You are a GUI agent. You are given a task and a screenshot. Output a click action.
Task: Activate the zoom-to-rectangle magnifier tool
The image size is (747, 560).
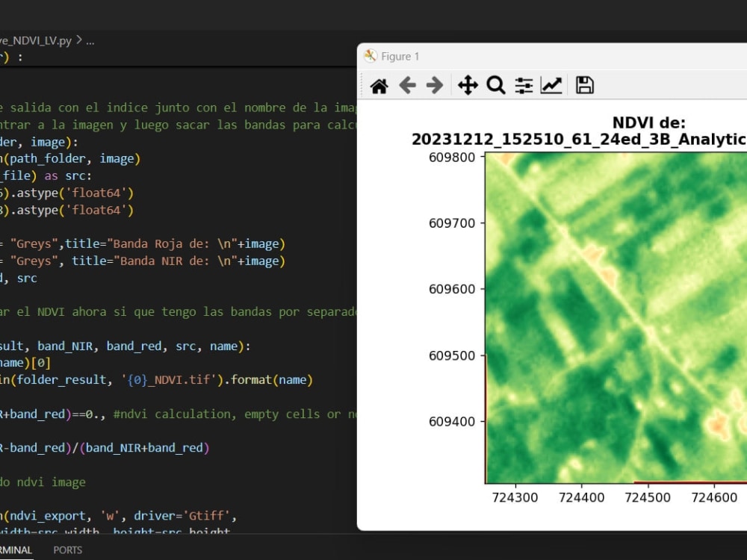tap(496, 84)
